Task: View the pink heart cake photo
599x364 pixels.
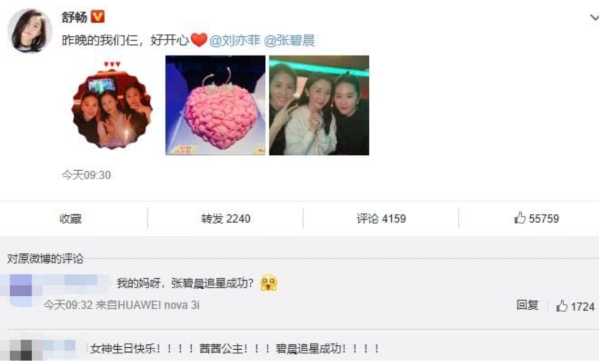Action: 216,105
